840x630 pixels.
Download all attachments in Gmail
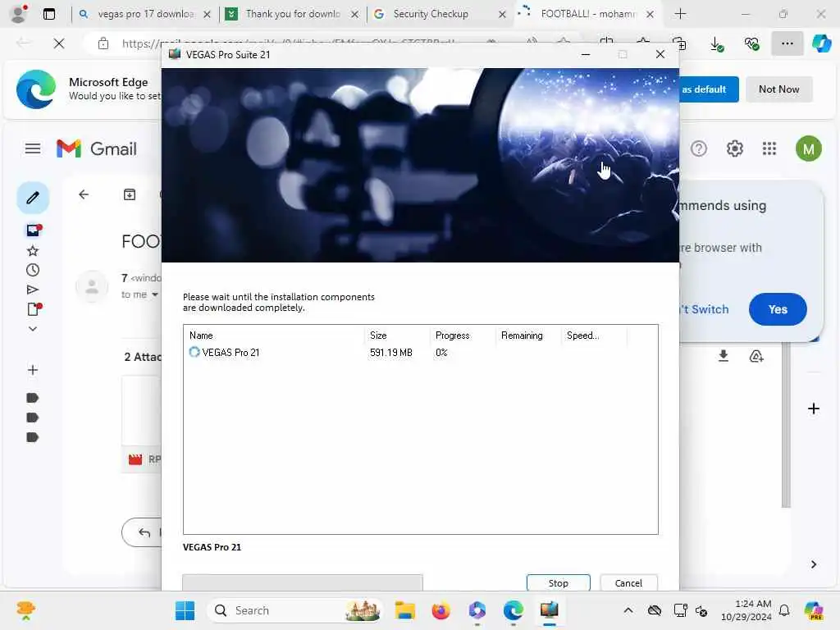(x=724, y=356)
